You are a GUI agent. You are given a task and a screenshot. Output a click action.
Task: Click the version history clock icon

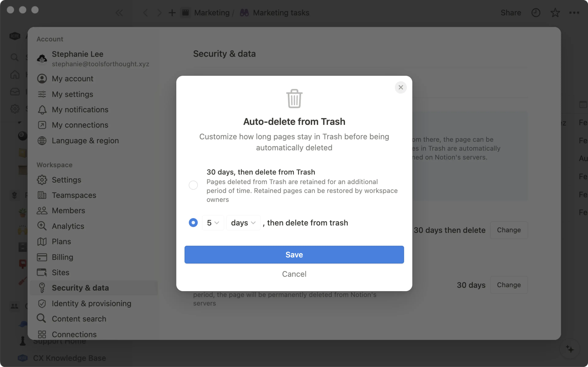click(x=536, y=13)
